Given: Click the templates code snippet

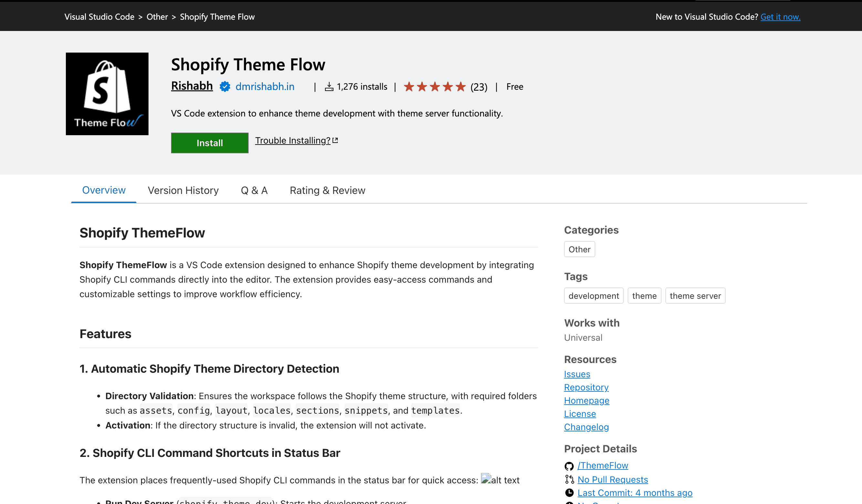Looking at the screenshot, I should pyautogui.click(x=436, y=410).
